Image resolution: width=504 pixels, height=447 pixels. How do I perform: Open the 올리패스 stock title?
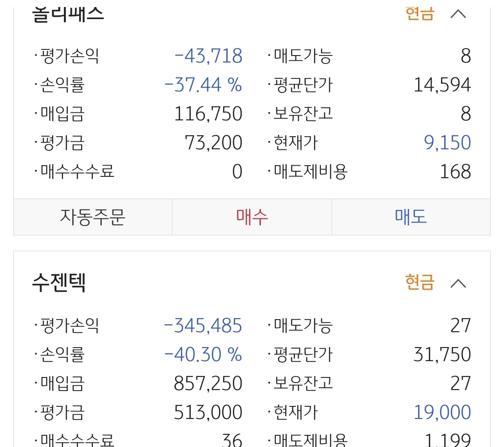[68, 14]
